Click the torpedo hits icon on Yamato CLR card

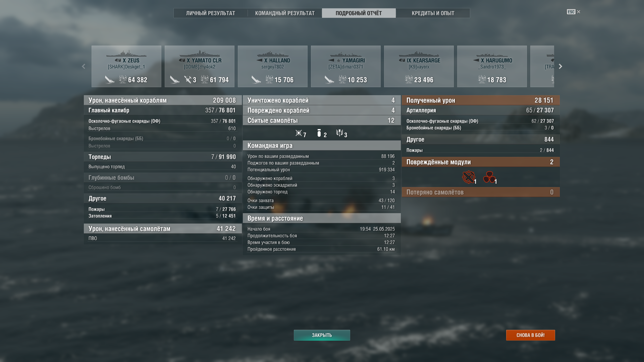pyautogui.click(x=187, y=79)
